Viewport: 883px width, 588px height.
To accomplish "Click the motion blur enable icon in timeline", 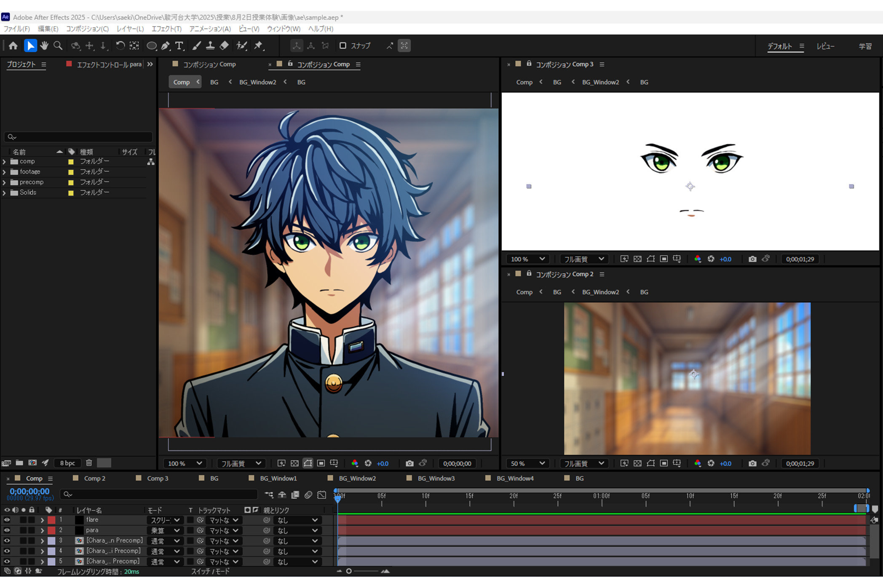I will click(308, 494).
